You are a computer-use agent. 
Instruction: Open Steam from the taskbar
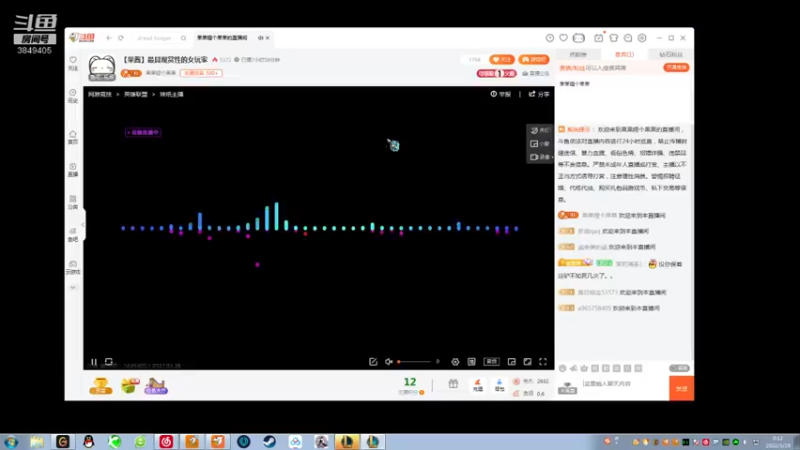(269, 442)
